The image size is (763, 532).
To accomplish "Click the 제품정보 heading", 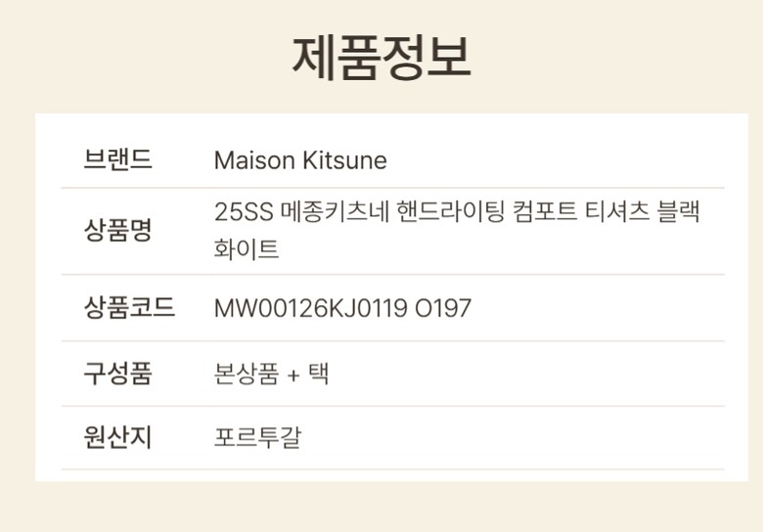I will pyautogui.click(x=381, y=58).
